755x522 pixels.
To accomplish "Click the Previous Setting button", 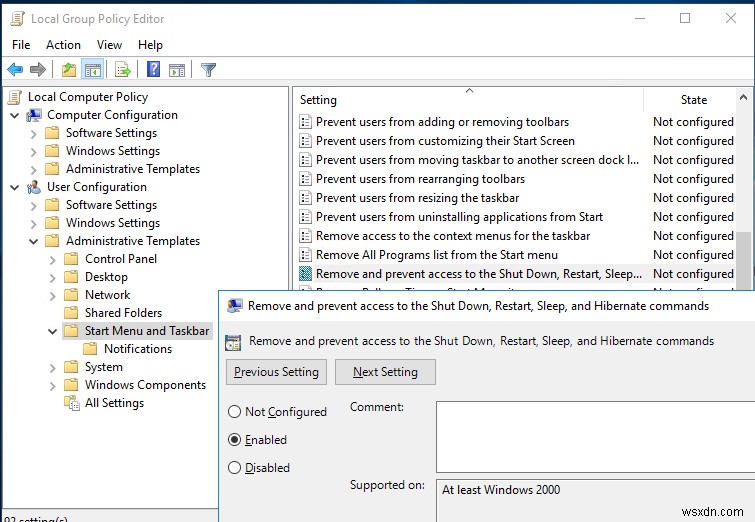I will click(x=276, y=372).
